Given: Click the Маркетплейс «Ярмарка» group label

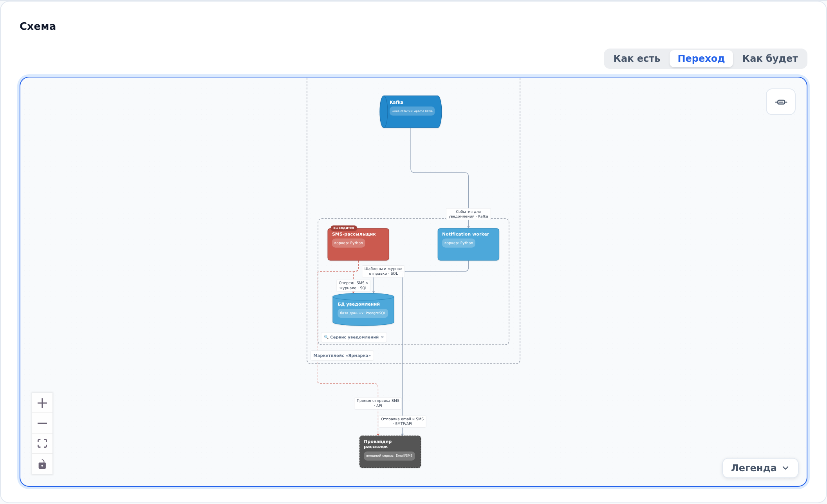Looking at the screenshot, I should [x=342, y=356].
